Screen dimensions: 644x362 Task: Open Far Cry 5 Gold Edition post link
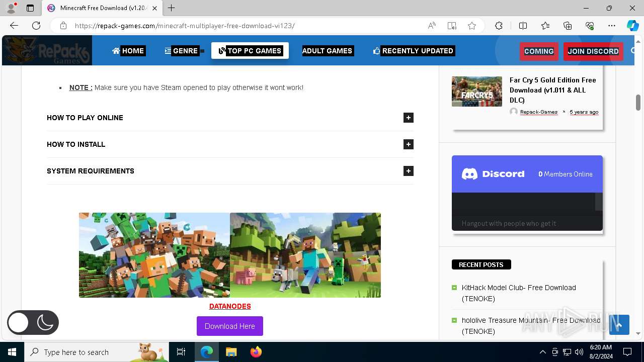pyautogui.click(x=553, y=90)
